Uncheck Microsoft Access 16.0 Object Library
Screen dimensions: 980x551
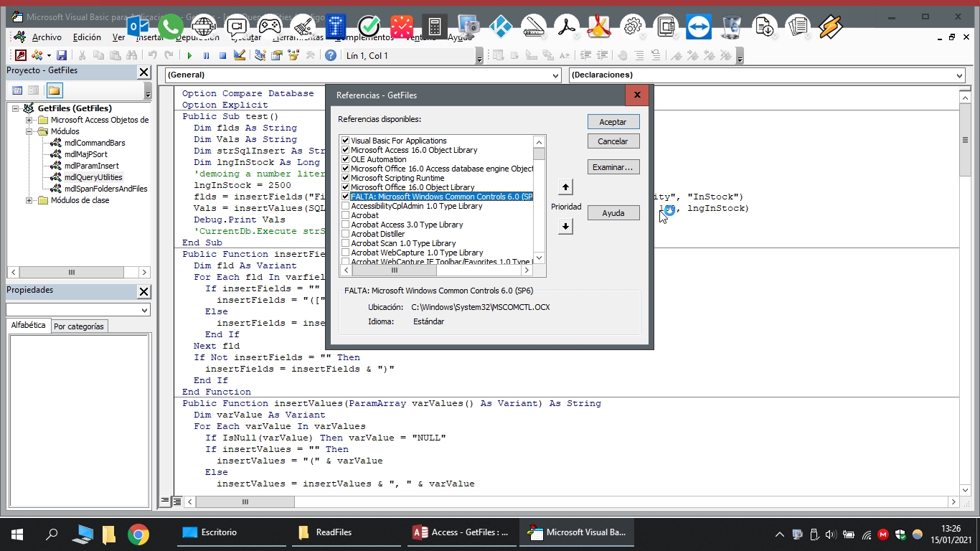(x=346, y=150)
